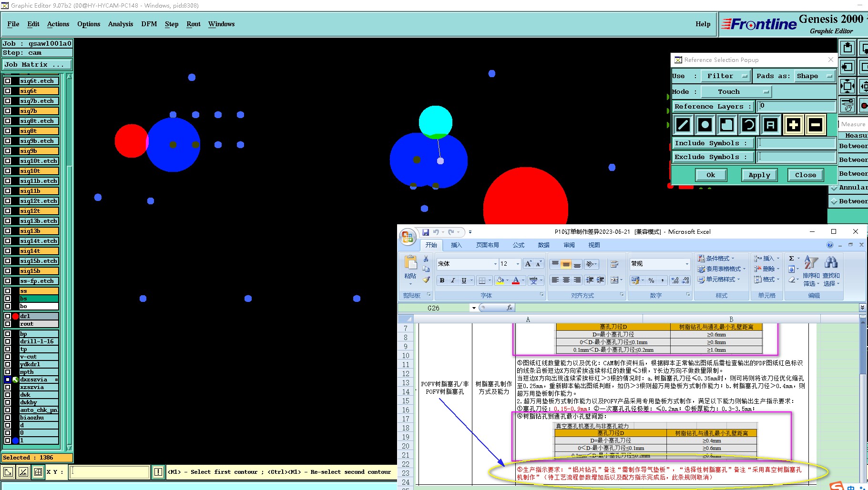
Task: Toggle the checkbox for layer biaozhu
Action: pos(8,418)
